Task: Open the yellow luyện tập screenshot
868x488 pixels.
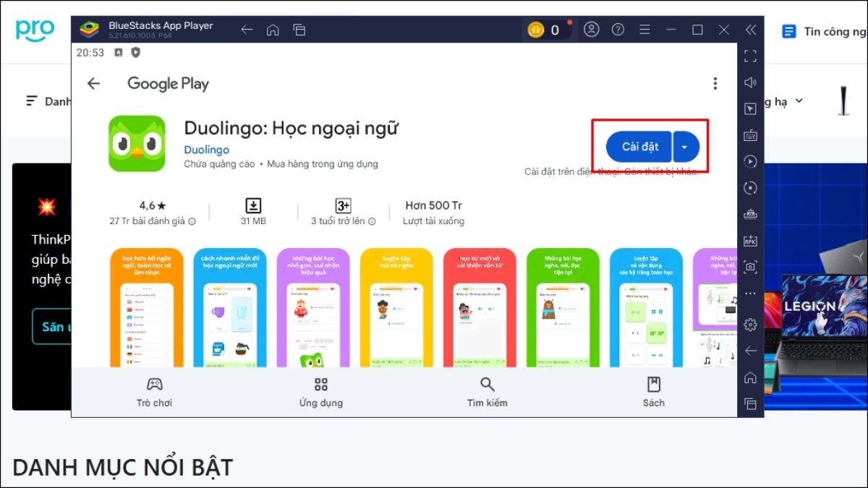Action: pos(396,307)
